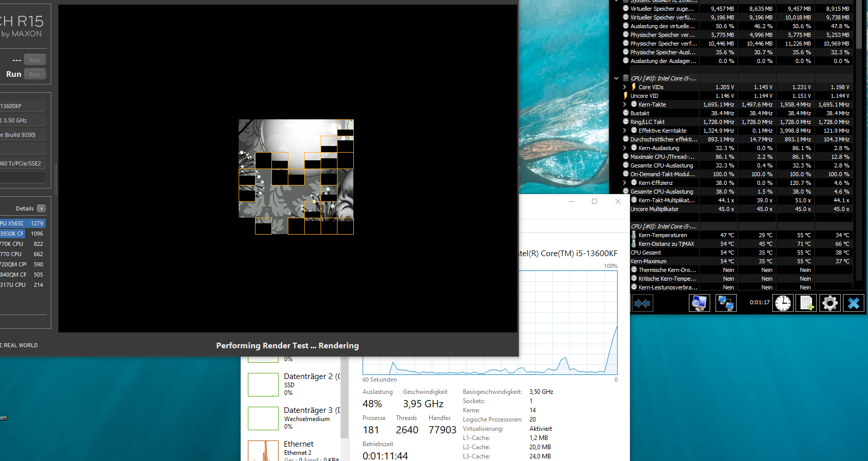Click the Run button beside the '---' score
868x461 pixels.
(x=34, y=60)
